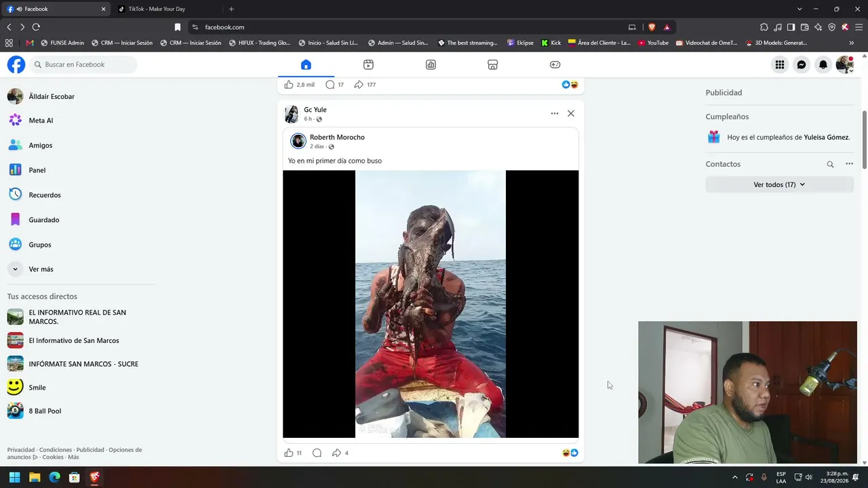Search contacts magnifier icon
Screen dimensions: 868x488
(x=830, y=164)
